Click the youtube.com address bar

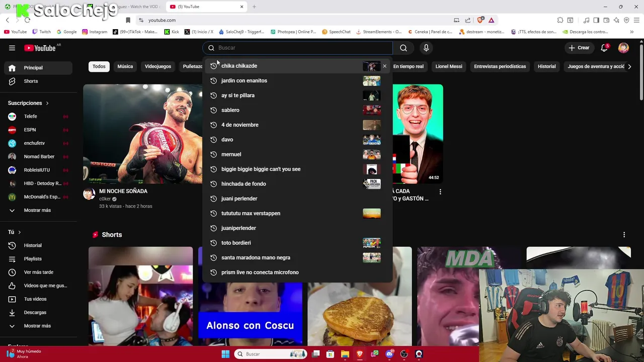(x=297, y=20)
